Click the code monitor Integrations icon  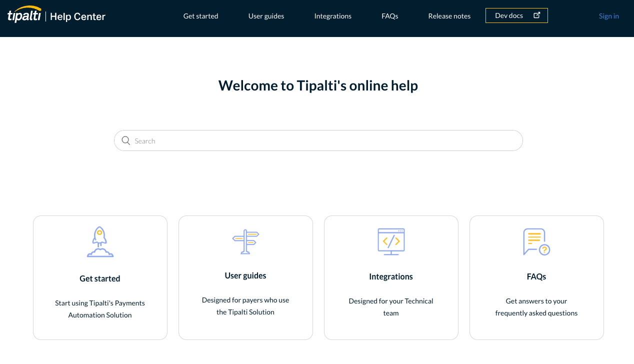(x=391, y=241)
